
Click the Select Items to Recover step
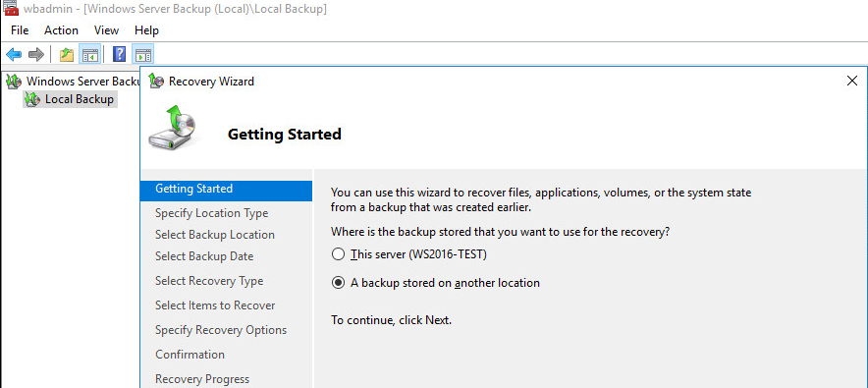(x=215, y=305)
